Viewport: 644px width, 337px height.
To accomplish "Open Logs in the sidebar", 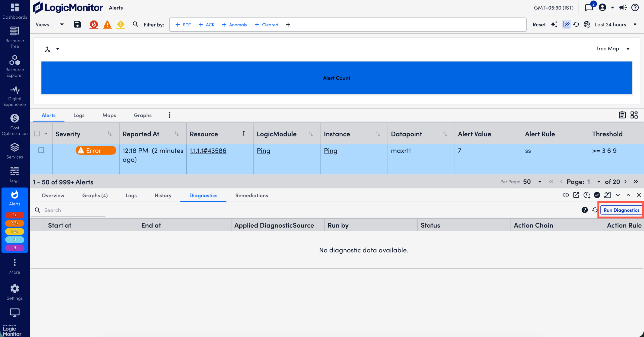I will click(x=15, y=174).
